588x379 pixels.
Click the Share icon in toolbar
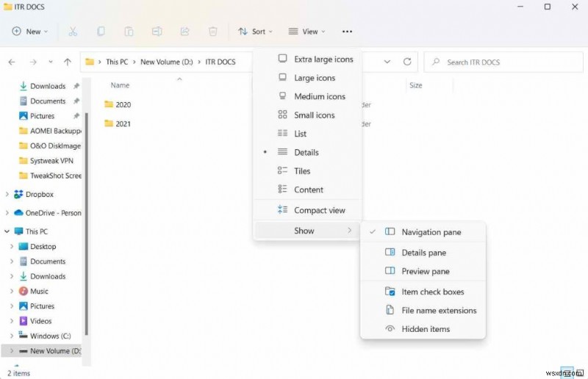(185, 32)
